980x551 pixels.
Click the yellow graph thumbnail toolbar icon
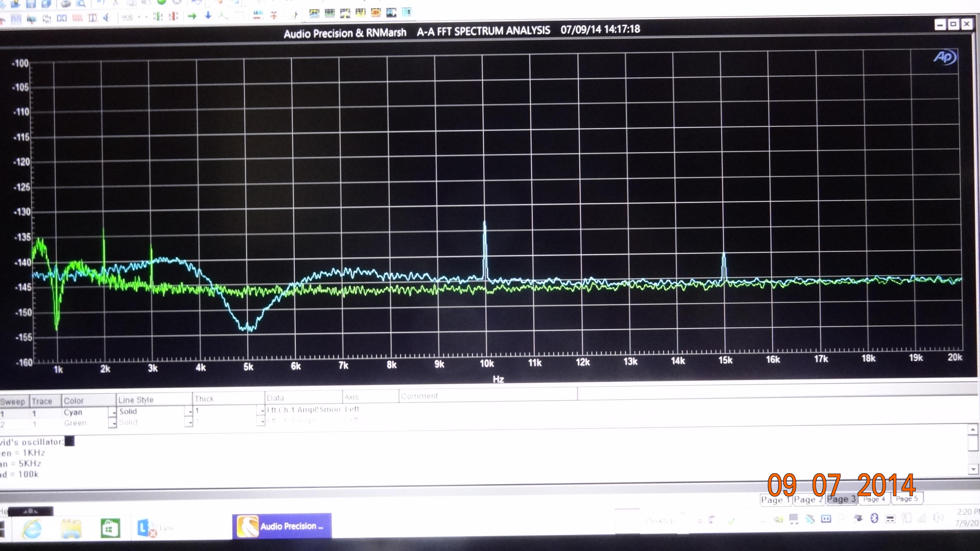314,14
